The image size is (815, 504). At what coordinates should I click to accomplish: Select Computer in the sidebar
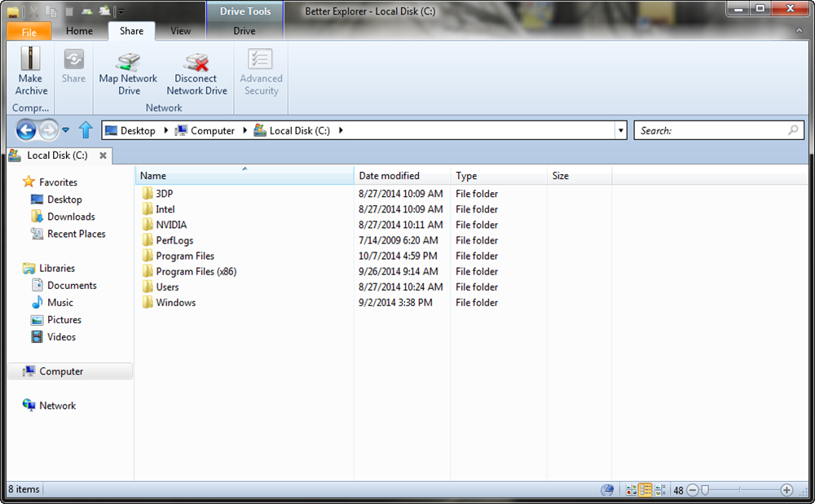tap(70, 371)
